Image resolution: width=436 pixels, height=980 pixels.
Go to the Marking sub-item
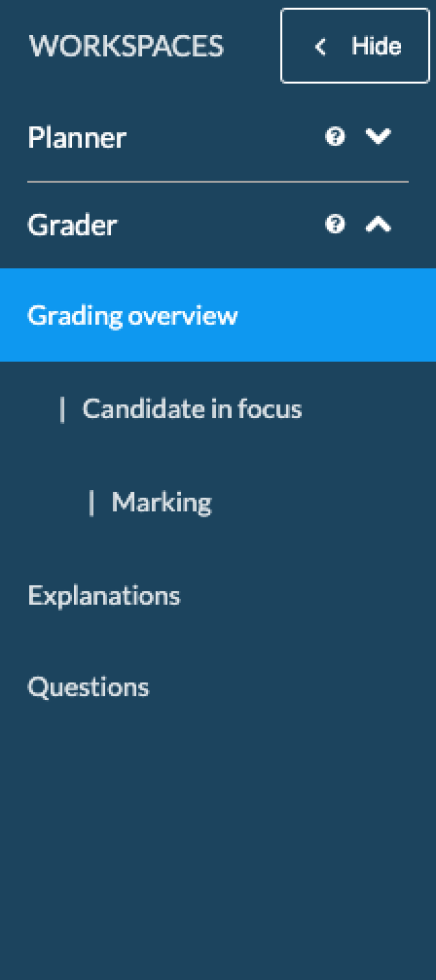(x=162, y=502)
